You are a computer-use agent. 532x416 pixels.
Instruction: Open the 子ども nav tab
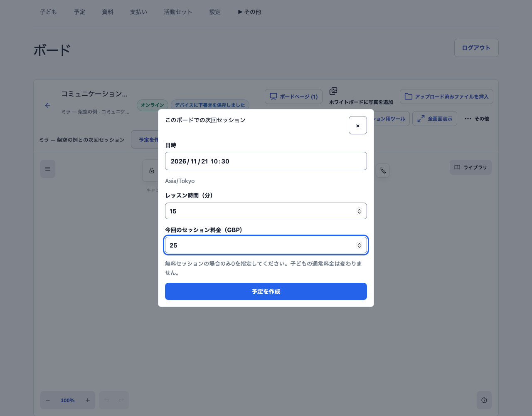pos(48,12)
